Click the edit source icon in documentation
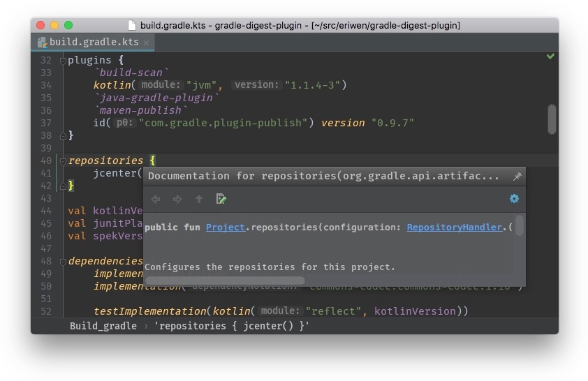This screenshot has height=381, width=588. point(221,199)
